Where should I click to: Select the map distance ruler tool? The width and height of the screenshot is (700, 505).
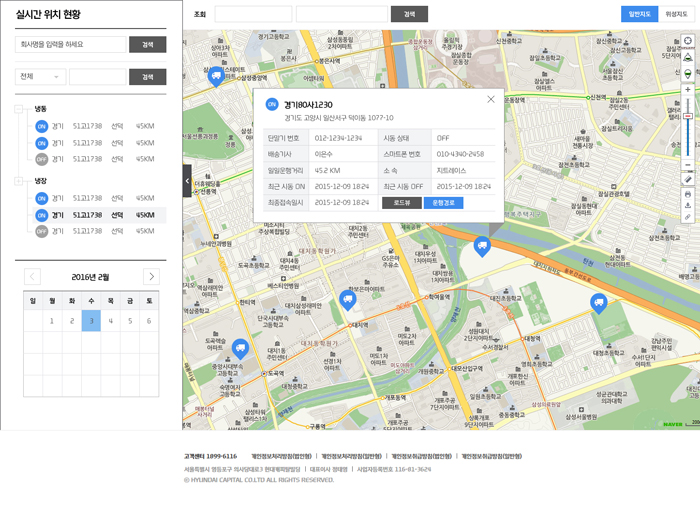688,179
